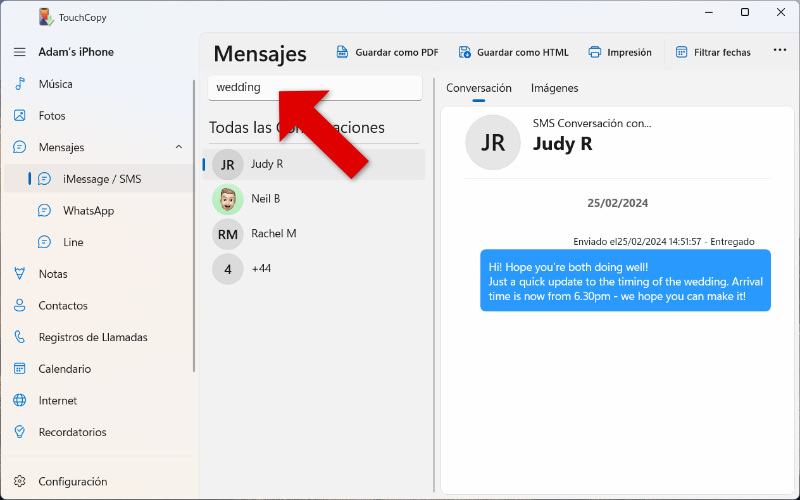Open Internet in the sidebar
Screen dimensions: 800x500
coord(98,401)
